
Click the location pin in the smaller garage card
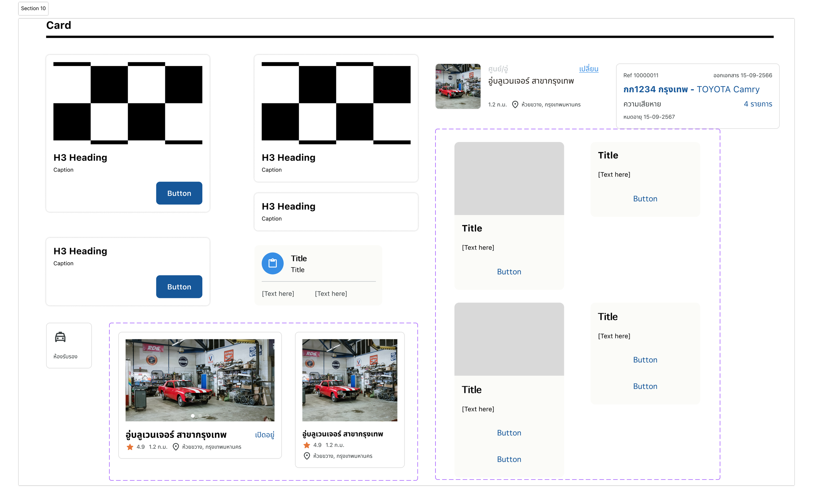coord(307,456)
